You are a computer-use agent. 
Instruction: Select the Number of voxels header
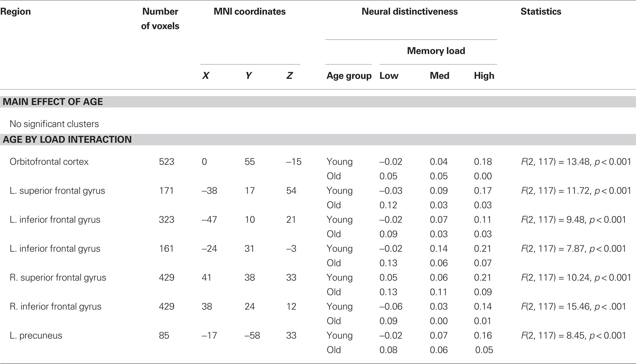(160, 19)
